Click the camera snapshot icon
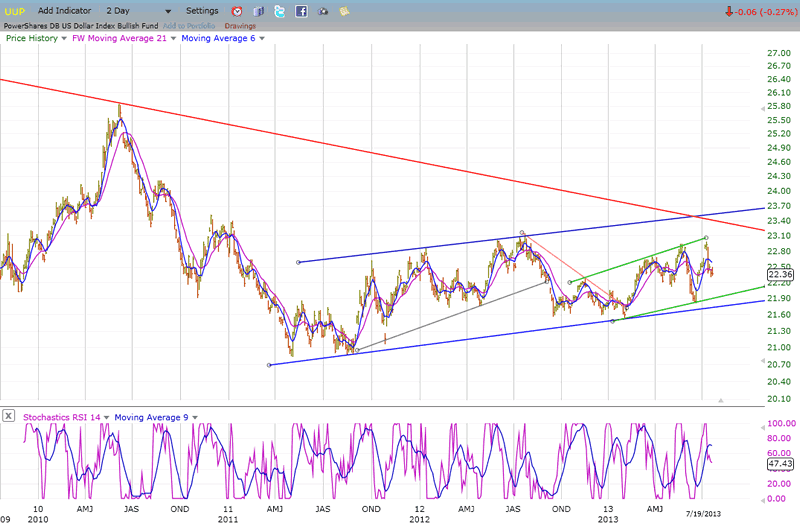This screenshot has height=523, width=800. tap(323, 11)
